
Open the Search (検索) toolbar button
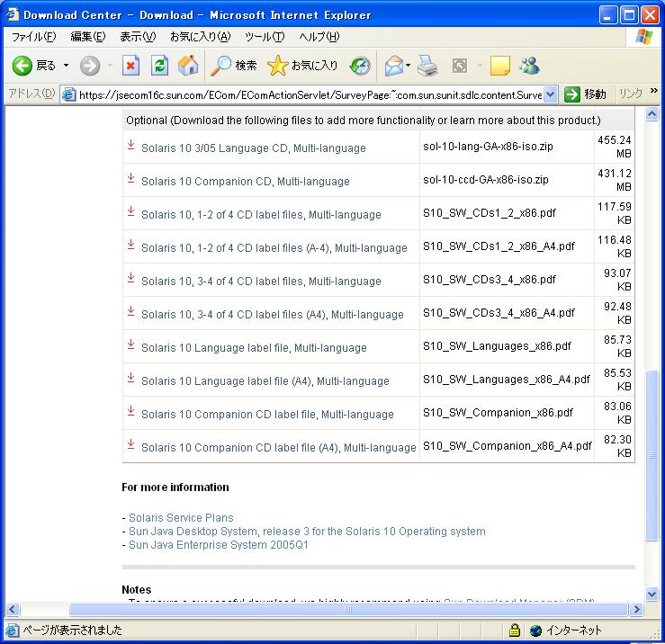pos(233,66)
